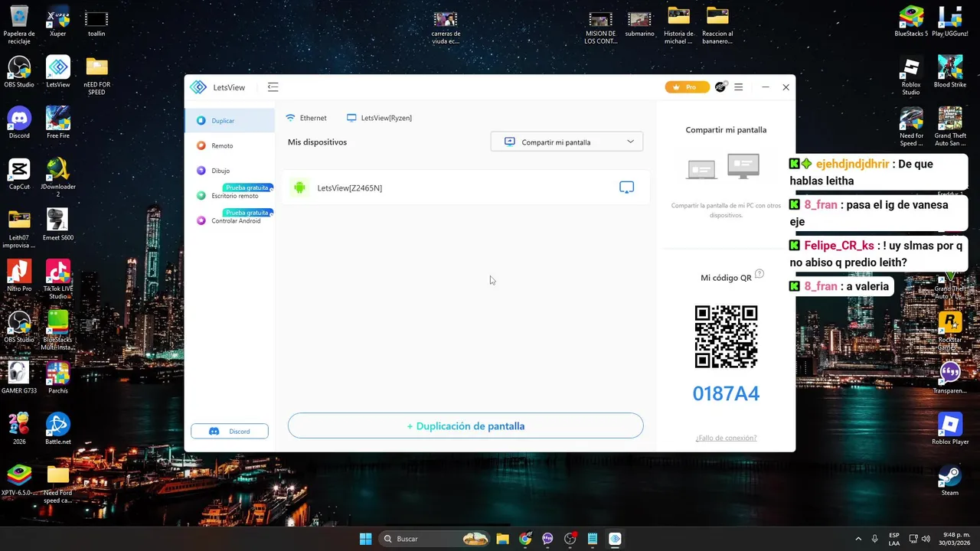Select the Steam desktop icon

pos(950,480)
